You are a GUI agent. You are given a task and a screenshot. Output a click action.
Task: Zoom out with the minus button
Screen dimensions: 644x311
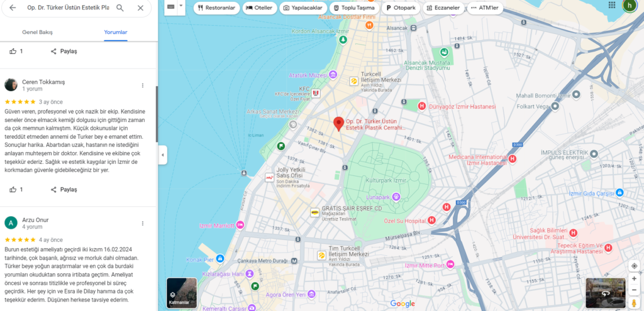pos(634,289)
